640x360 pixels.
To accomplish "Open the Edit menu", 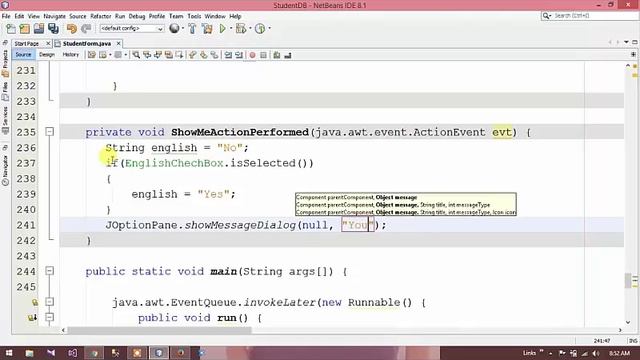I will (19, 16).
